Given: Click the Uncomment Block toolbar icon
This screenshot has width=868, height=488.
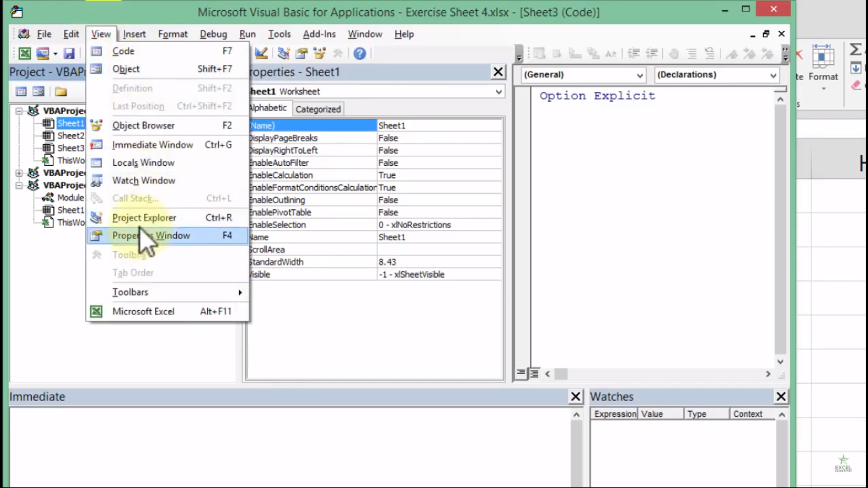Looking at the screenshot, I should click(710, 54).
